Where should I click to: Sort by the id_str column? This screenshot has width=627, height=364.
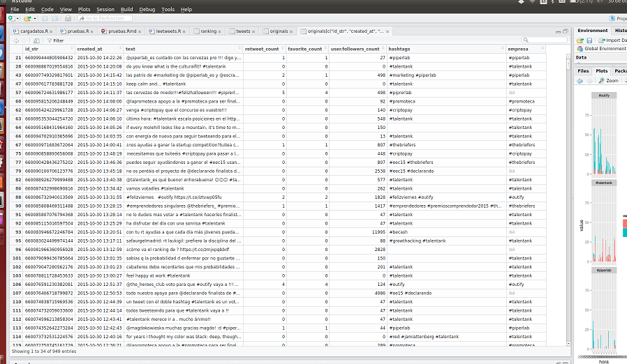[49, 49]
